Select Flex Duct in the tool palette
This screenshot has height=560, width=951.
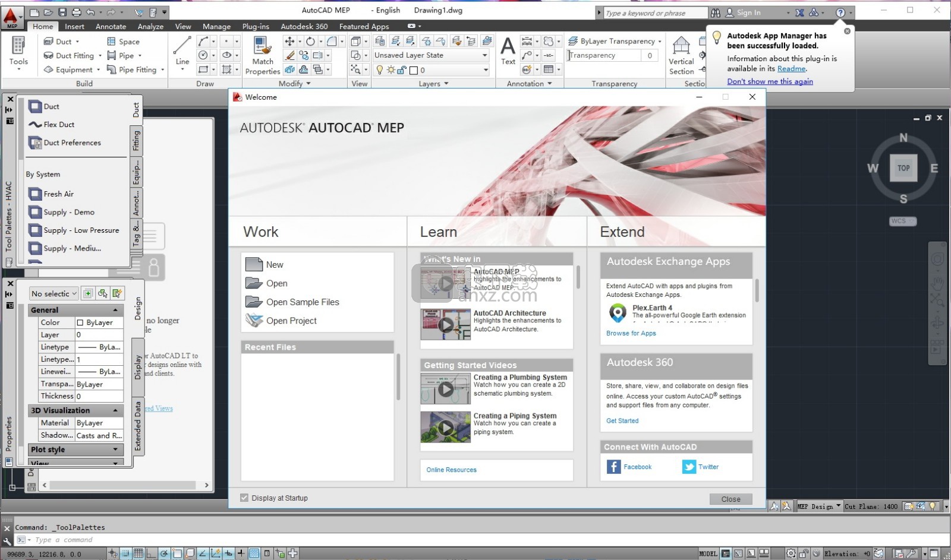coord(51,125)
